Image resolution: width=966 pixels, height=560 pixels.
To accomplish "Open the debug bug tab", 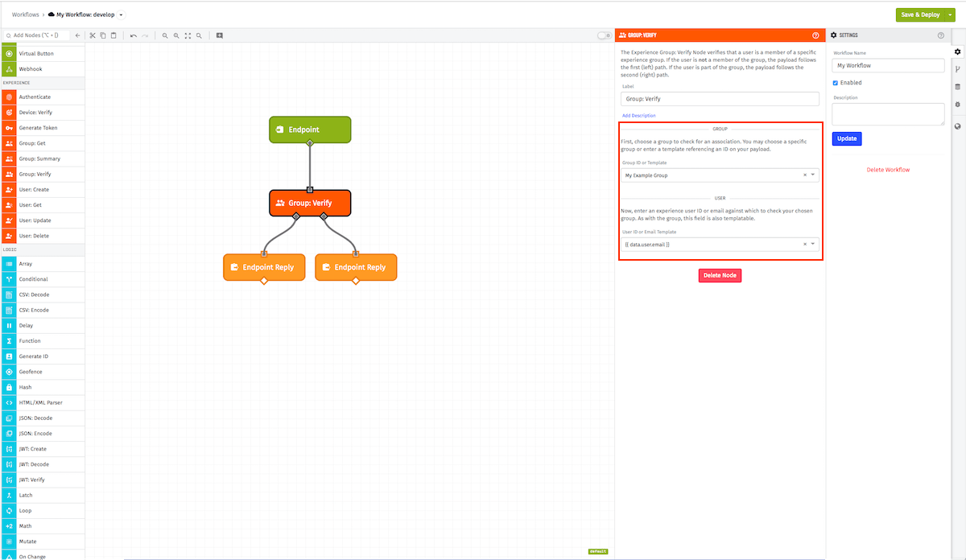I will (x=957, y=105).
